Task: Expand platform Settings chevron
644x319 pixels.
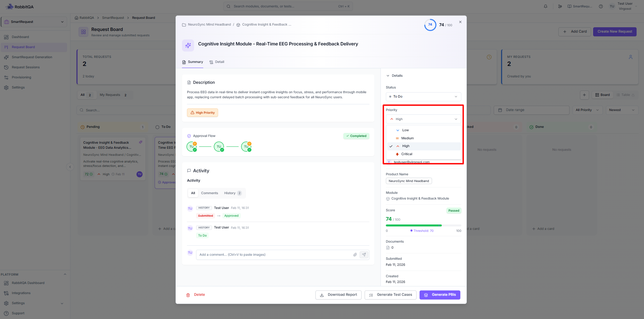Action: click(62, 304)
